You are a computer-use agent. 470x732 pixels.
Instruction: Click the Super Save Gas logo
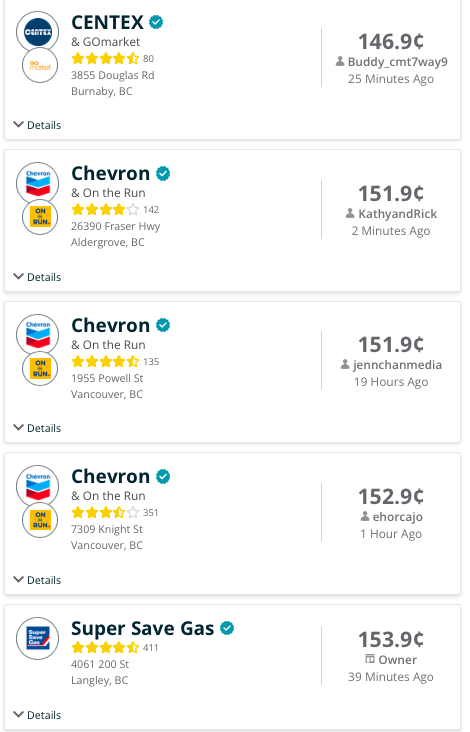point(37,638)
